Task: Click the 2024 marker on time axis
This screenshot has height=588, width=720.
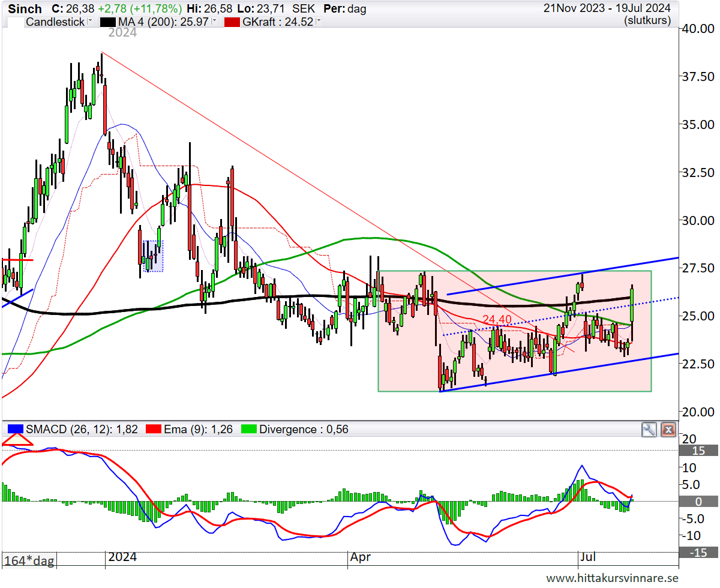Action: [x=122, y=557]
